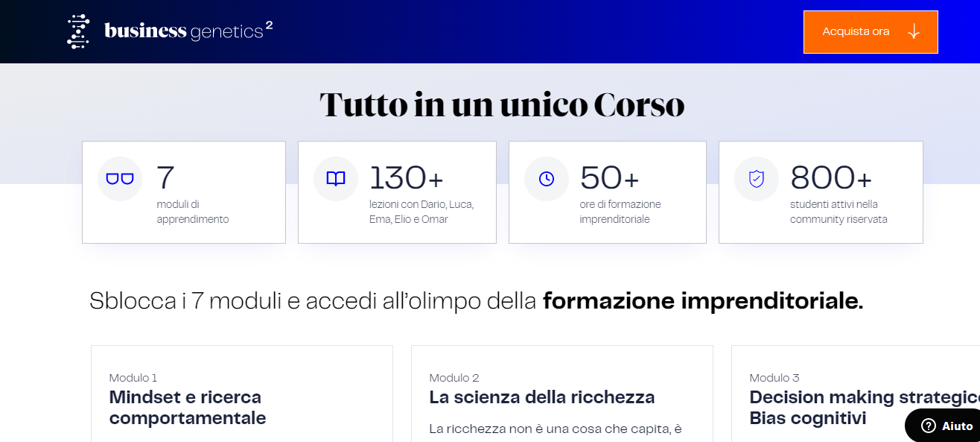Click the glasses icon beside 7 moduli
The image size is (980, 442).
click(x=120, y=179)
